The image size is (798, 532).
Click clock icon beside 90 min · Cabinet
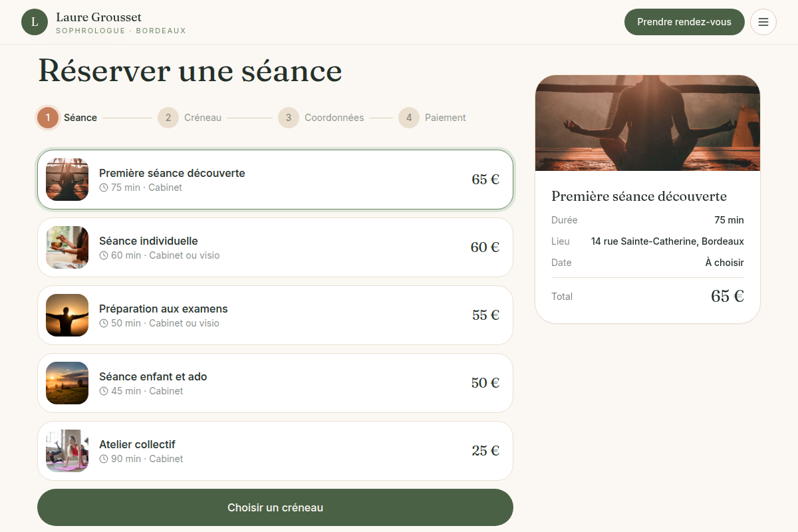tap(104, 459)
